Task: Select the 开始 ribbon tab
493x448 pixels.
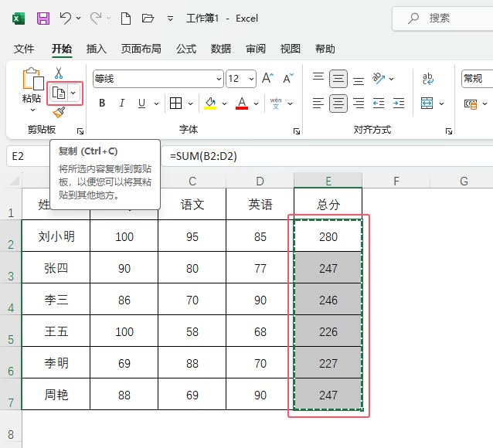Action: coord(62,49)
